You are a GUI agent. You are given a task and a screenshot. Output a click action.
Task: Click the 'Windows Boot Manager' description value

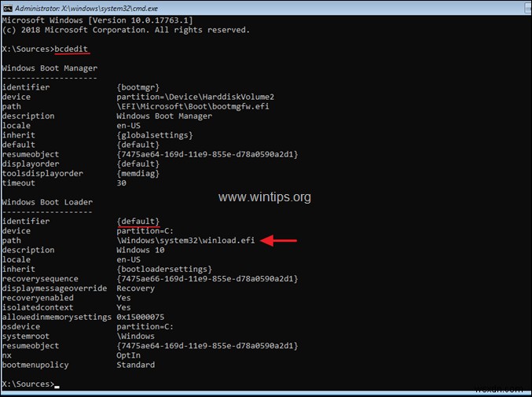click(x=164, y=116)
